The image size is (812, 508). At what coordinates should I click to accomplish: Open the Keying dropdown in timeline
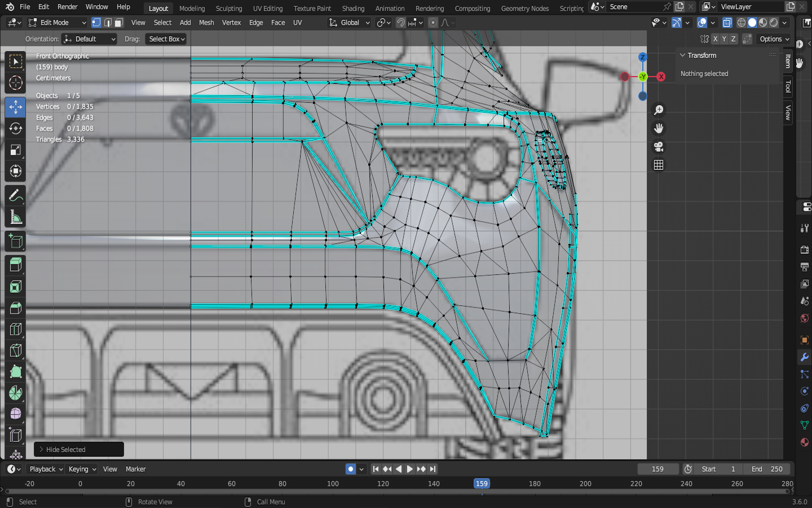(x=82, y=469)
